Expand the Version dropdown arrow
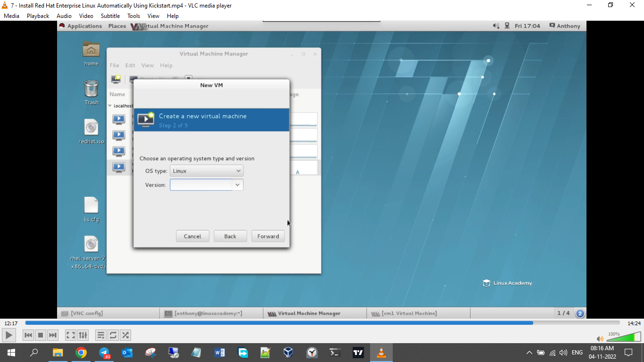 pos(238,185)
